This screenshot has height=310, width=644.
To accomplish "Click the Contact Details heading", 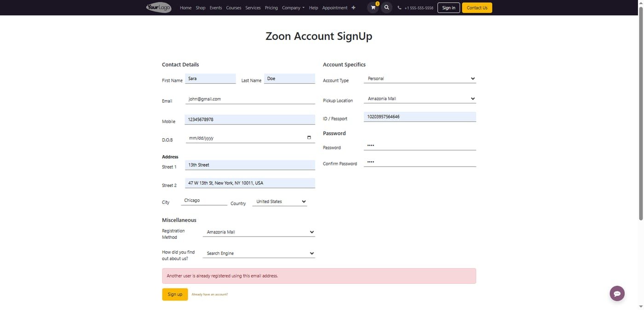I will [x=180, y=65].
